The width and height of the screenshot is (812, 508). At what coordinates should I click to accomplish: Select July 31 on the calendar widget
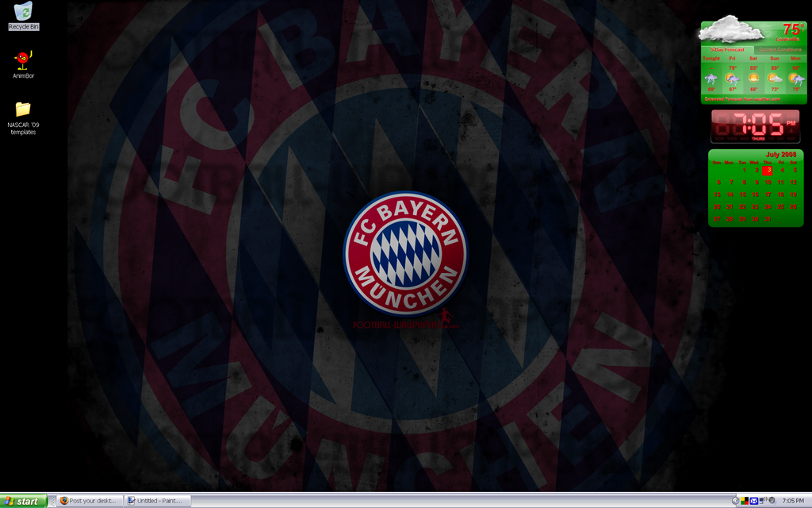pyautogui.click(x=768, y=219)
